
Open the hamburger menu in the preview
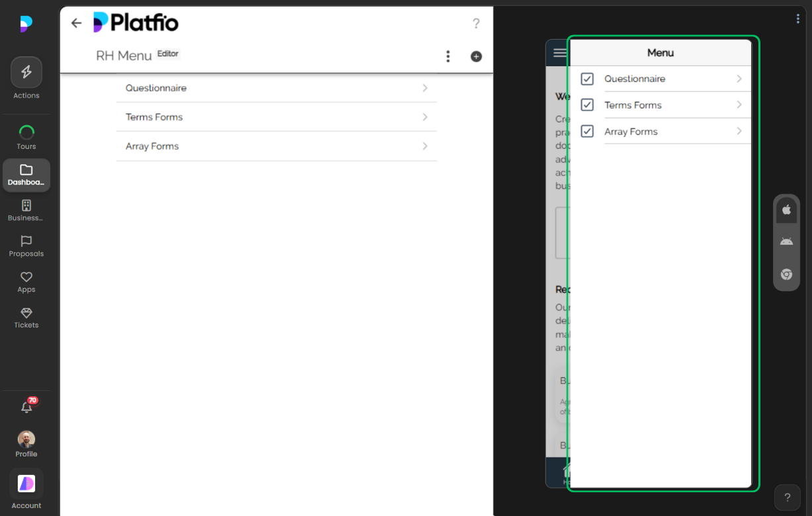[559, 52]
